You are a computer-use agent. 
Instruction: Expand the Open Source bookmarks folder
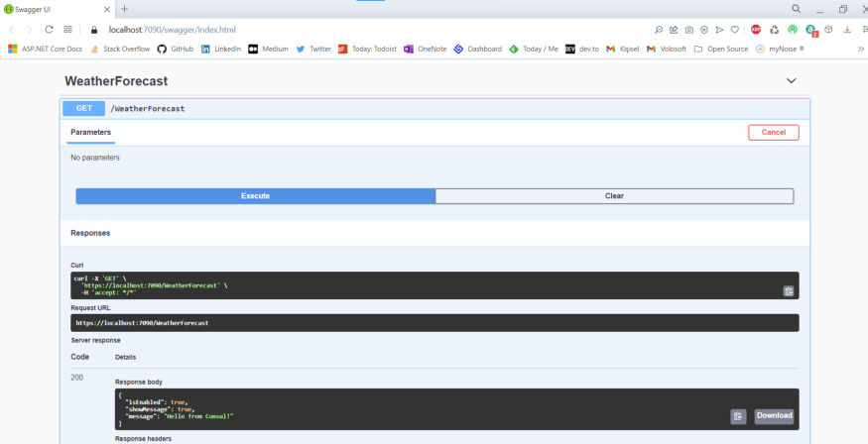[721, 50]
